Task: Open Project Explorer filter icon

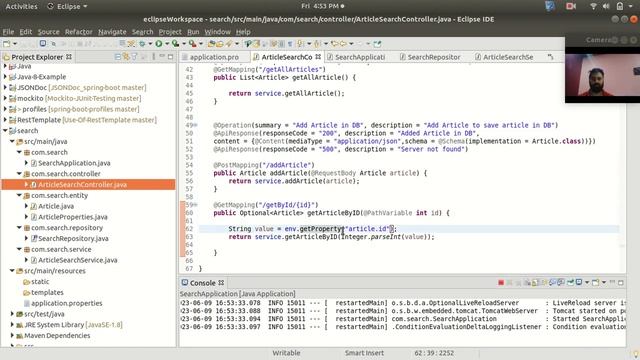Action: point(134,57)
